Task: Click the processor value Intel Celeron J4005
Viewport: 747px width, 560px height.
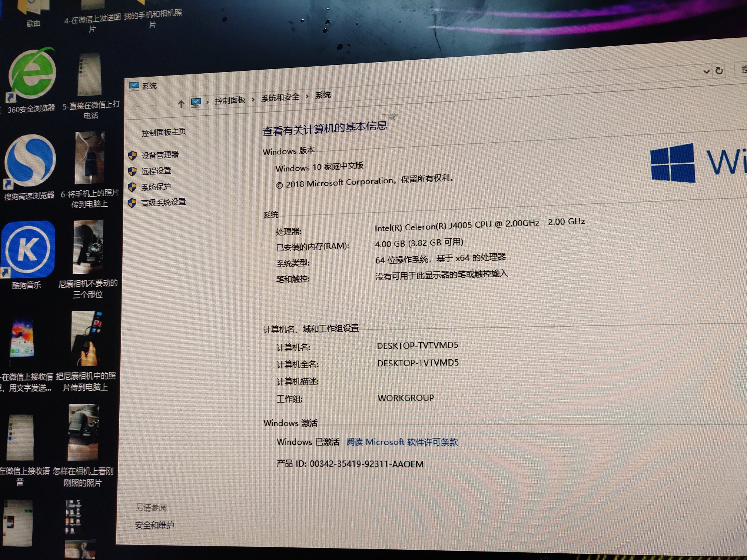Action: (480, 224)
